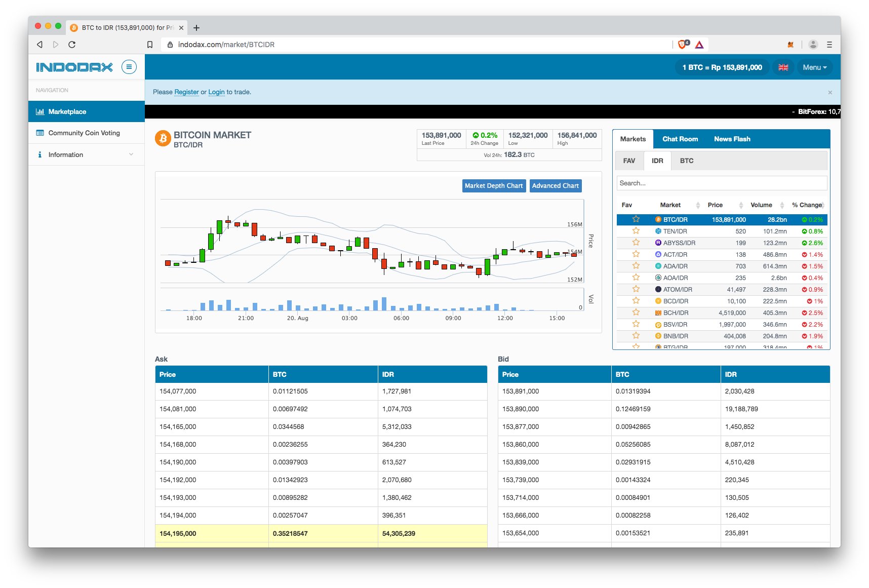Click highlighted ask row 154,195,000
Image resolution: width=869 pixels, height=588 pixels.
point(321,533)
